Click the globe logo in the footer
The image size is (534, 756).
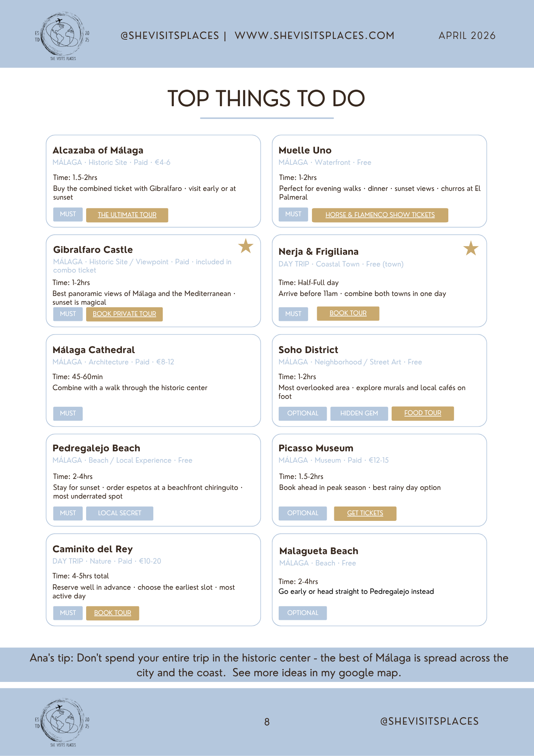(63, 722)
